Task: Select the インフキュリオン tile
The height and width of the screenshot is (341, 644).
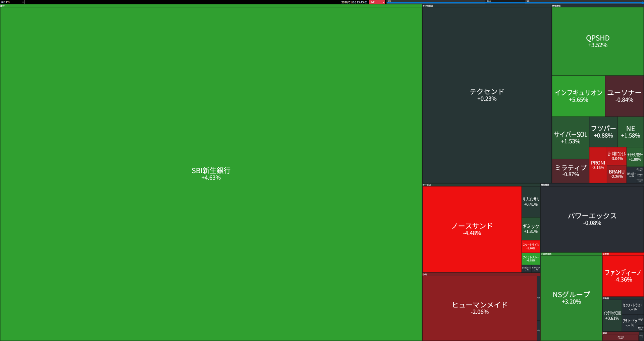Action: [578, 96]
